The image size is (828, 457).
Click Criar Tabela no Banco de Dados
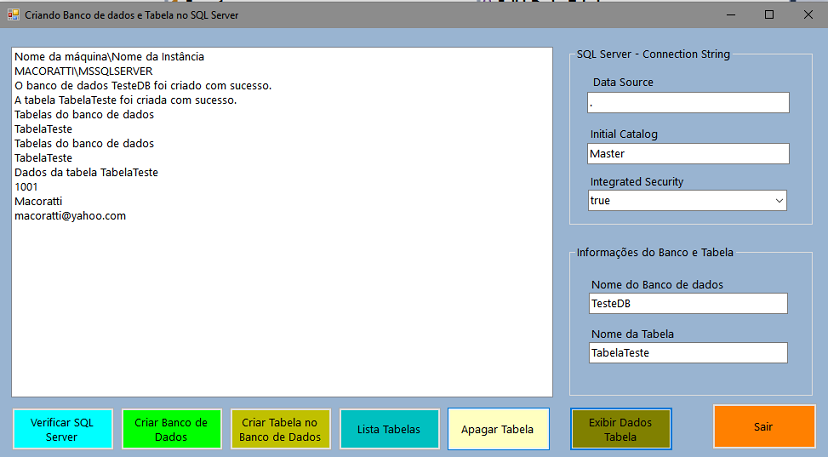point(280,429)
